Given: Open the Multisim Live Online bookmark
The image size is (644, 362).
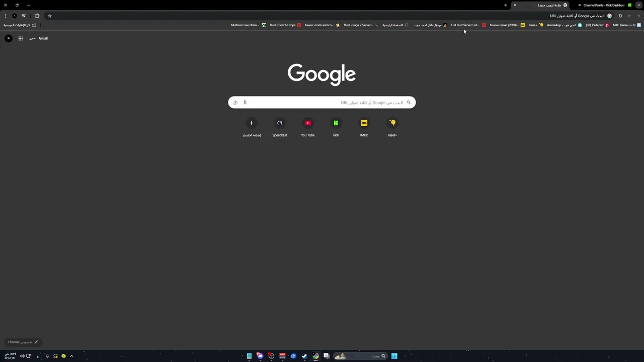Looking at the screenshot, I should pos(249,25).
